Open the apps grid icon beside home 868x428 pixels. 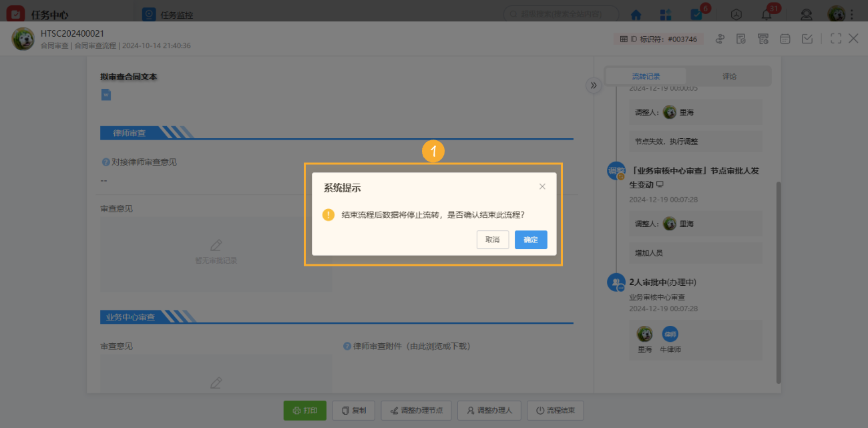664,14
